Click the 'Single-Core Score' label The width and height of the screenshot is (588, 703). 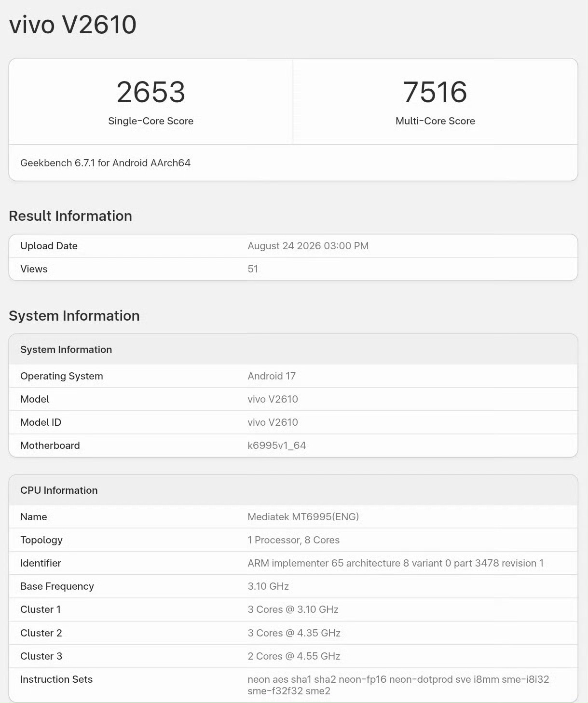(150, 121)
